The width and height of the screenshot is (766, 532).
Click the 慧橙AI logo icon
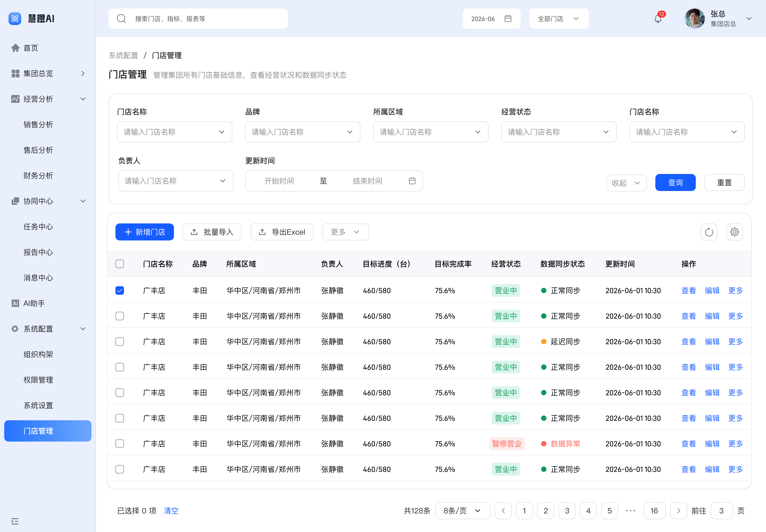pos(15,19)
